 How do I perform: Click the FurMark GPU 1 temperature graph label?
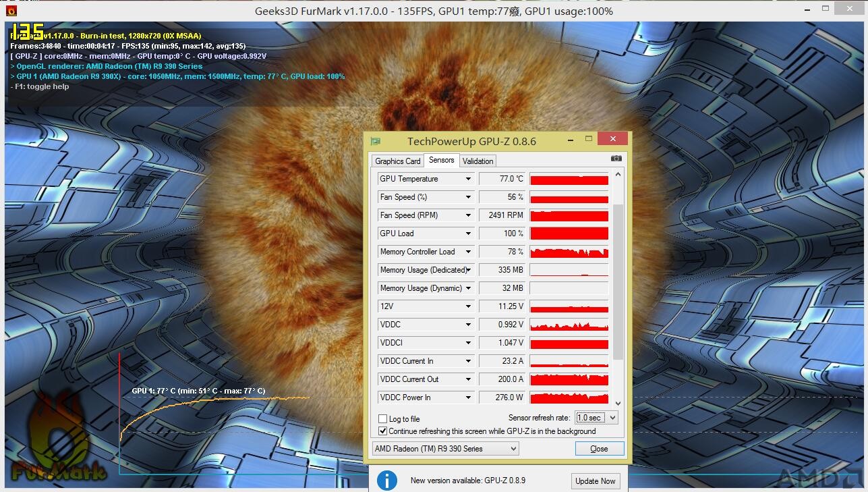(198, 391)
